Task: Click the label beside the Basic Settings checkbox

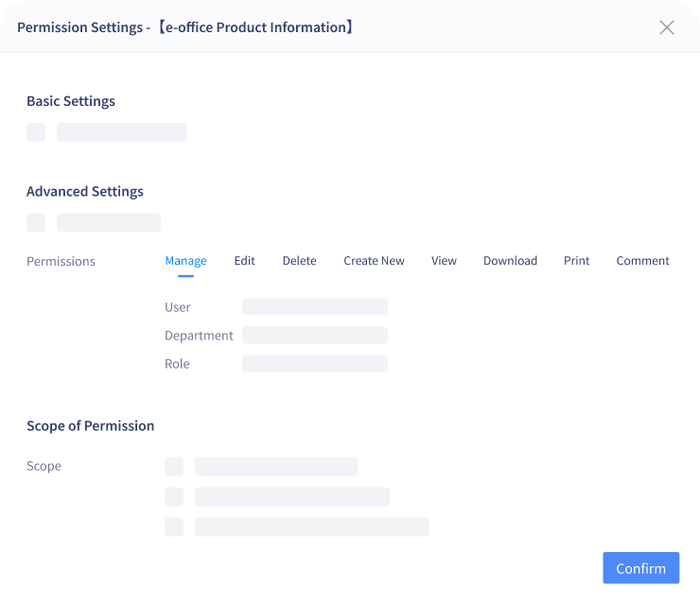Action: 122,132
